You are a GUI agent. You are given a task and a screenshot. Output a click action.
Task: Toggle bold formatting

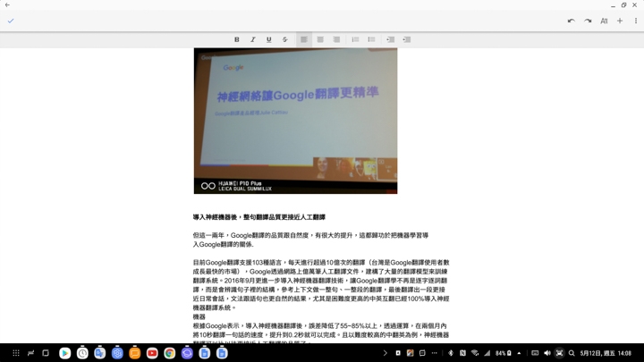pos(236,39)
